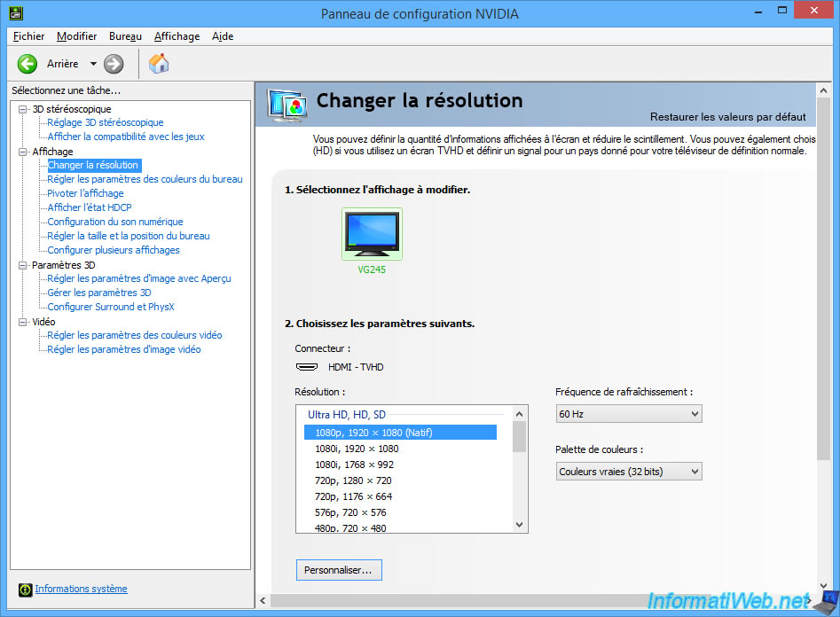840x617 pixels.
Task: Select 720p, 1280 × 720 resolution
Action: pyautogui.click(x=353, y=480)
